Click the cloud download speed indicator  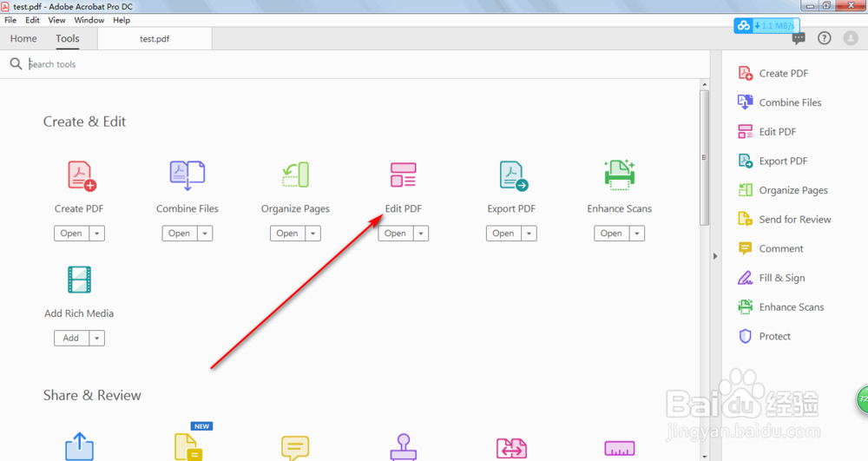click(x=766, y=25)
